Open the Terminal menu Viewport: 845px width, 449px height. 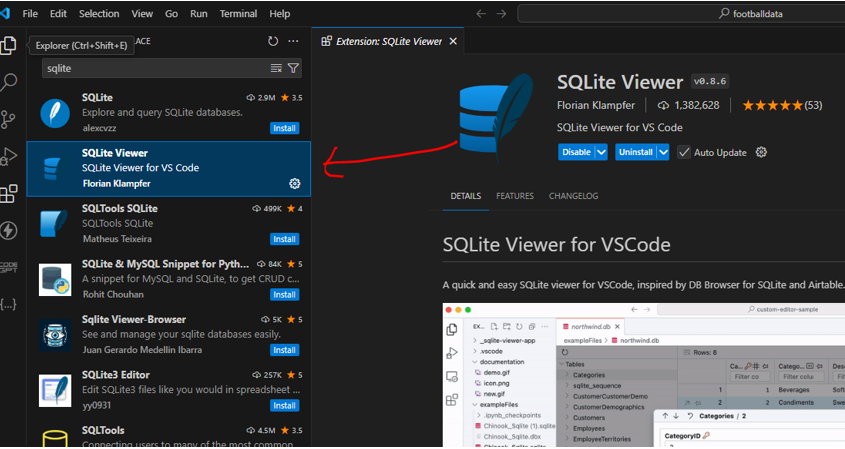tap(238, 14)
